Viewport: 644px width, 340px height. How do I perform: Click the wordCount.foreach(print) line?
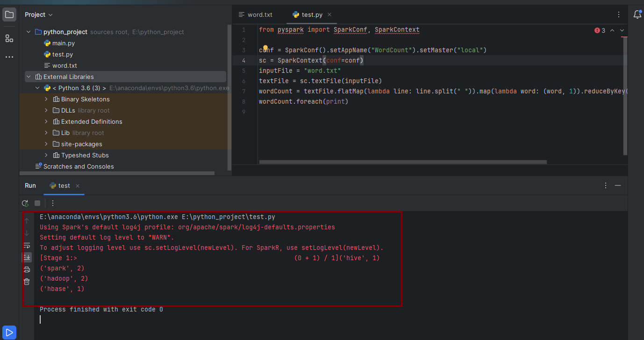304,101
